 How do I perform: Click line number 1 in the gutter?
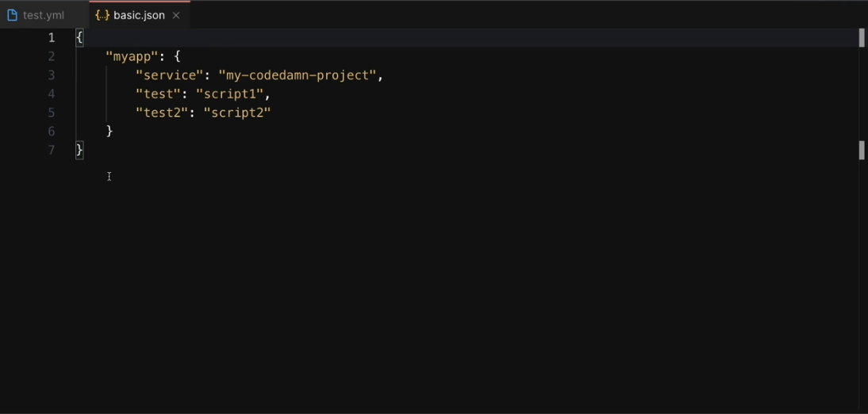pyautogui.click(x=52, y=37)
